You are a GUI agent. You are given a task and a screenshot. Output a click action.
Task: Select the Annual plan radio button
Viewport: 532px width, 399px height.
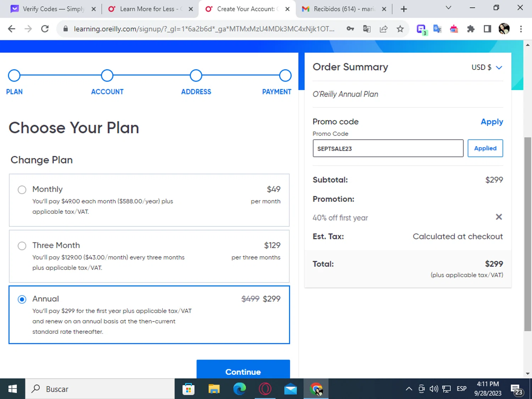(22, 299)
